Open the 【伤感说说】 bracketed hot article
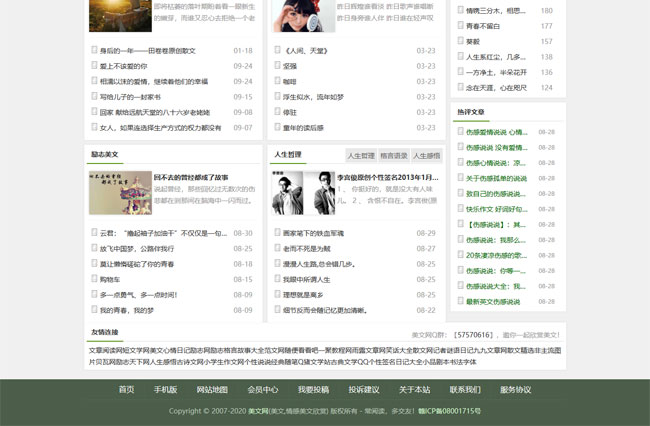 click(x=496, y=225)
